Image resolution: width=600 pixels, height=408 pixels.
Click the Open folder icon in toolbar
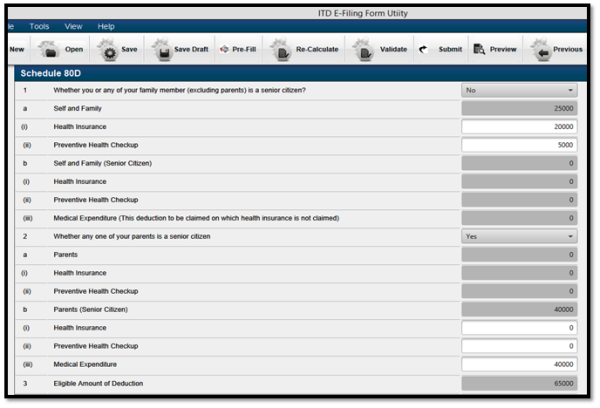coord(51,48)
